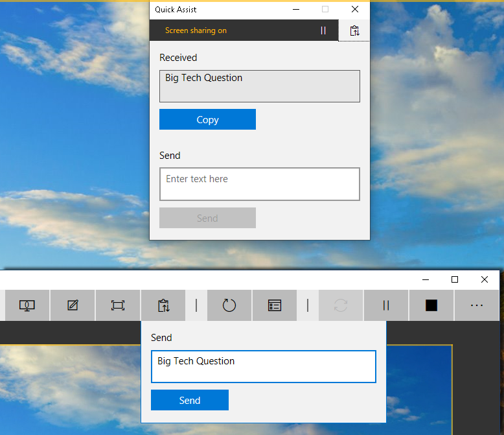The width and height of the screenshot is (504, 435).
Task: Click the greyed Send button in Quick Assist
Action: [x=208, y=218]
